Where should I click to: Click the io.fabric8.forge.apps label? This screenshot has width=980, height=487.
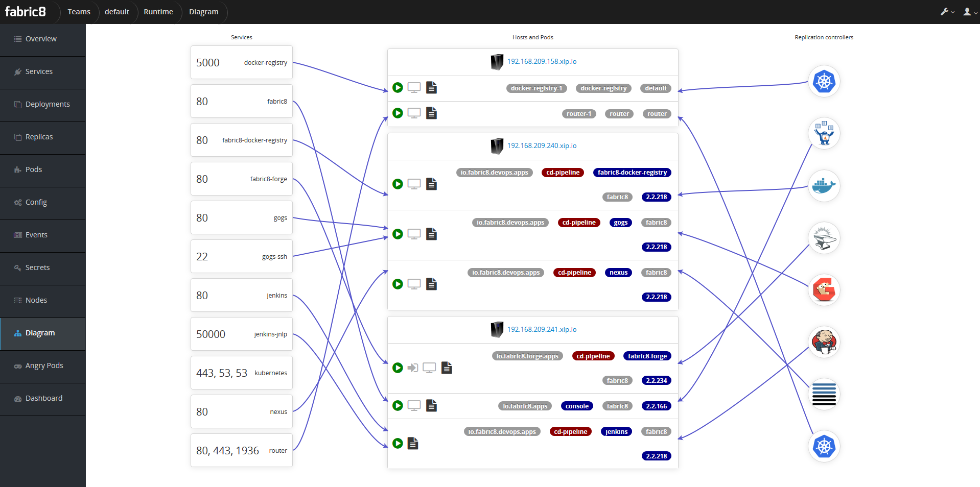(527, 356)
